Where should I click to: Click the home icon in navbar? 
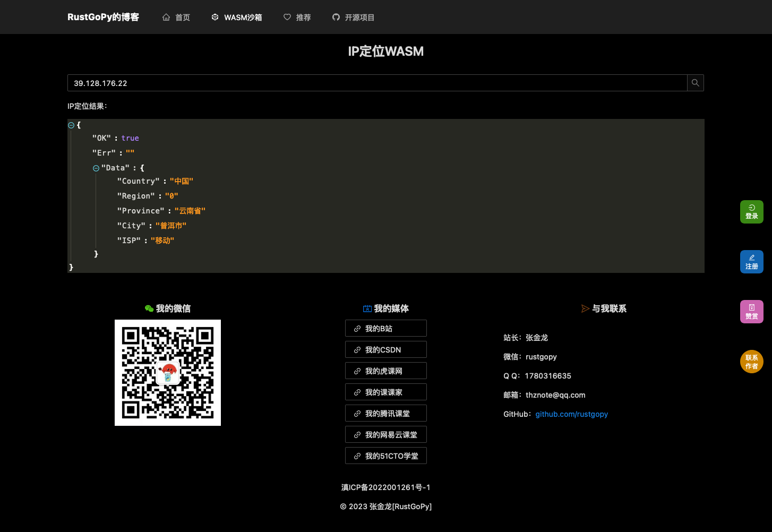[166, 17]
